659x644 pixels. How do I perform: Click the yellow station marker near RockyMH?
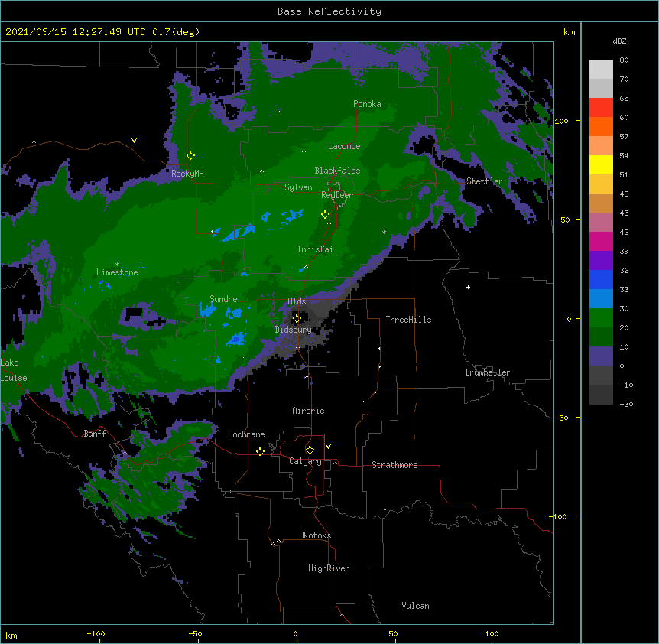click(191, 156)
